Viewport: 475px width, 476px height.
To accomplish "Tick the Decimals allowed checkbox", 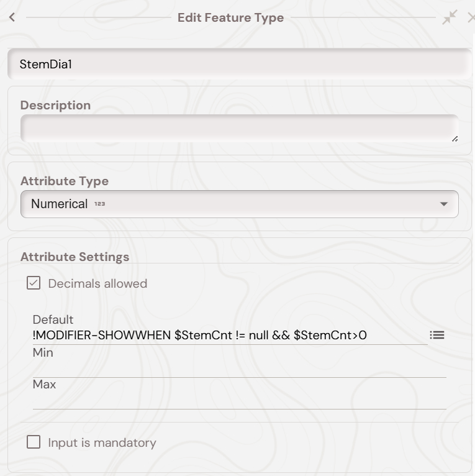I will (x=34, y=283).
